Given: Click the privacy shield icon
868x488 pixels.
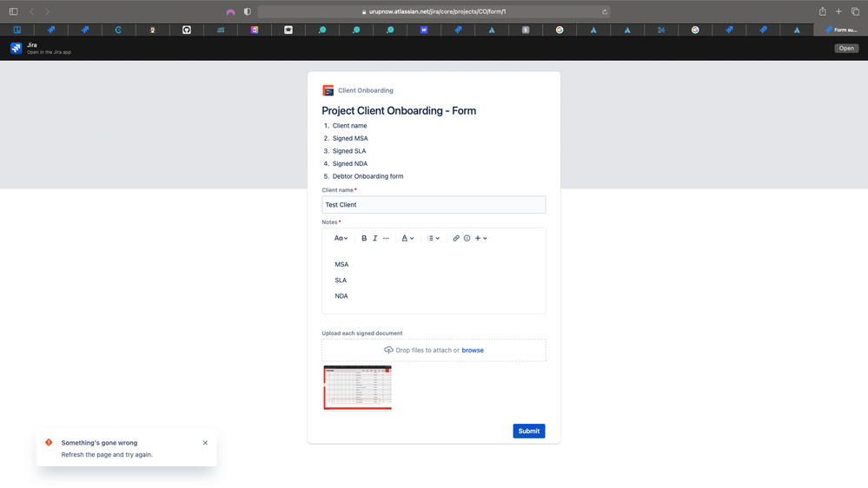Looking at the screenshot, I should (248, 11).
